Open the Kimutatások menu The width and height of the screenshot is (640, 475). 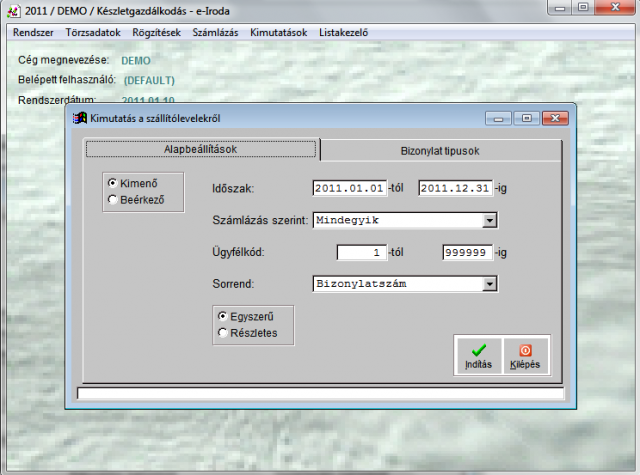click(x=279, y=33)
